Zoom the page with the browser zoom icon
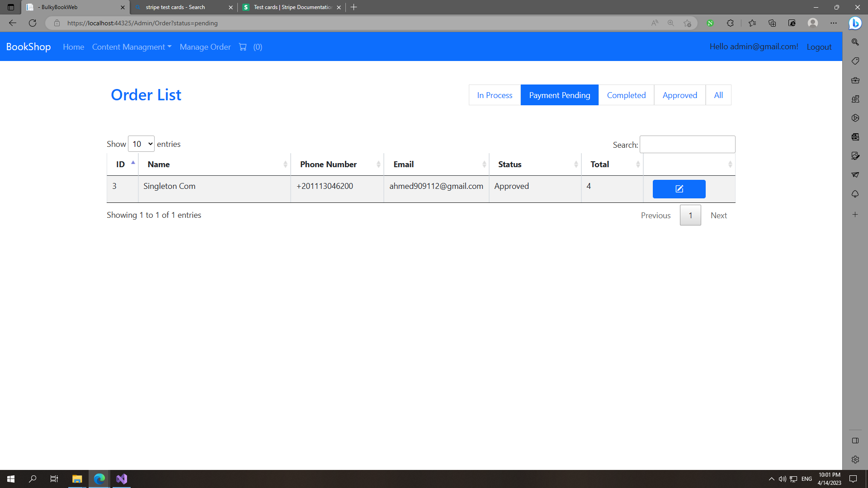The height and width of the screenshot is (488, 868). coord(671,23)
